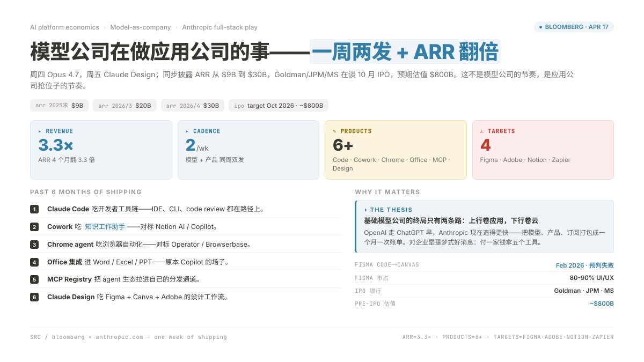This screenshot has height=362, width=644.
Task: Click the PRODUCTS card pencil icon
Action: 335,131
